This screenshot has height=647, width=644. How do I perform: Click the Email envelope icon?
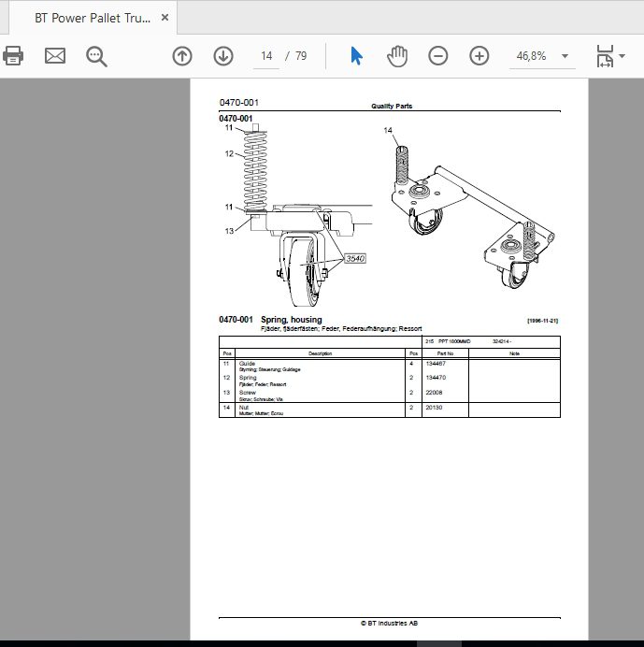pos(55,56)
